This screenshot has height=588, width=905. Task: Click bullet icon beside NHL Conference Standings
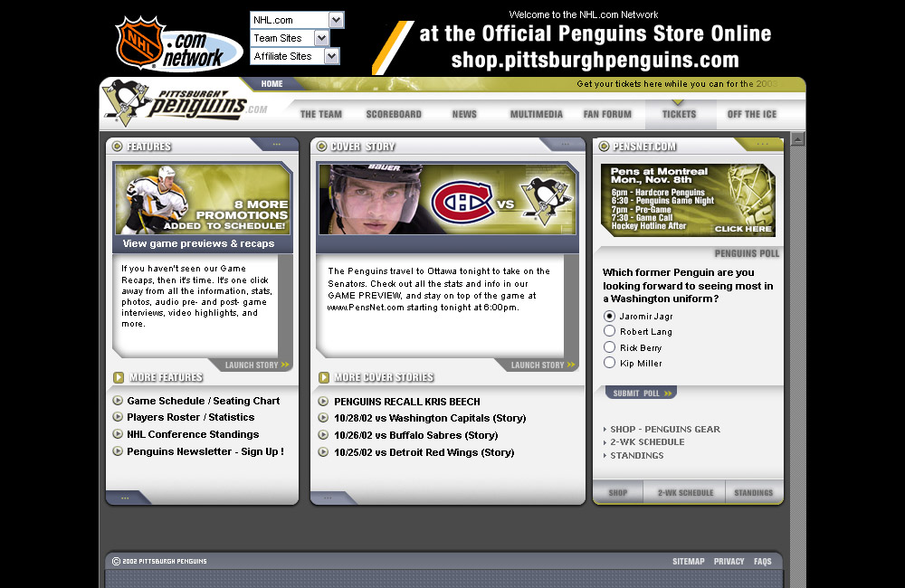118,434
